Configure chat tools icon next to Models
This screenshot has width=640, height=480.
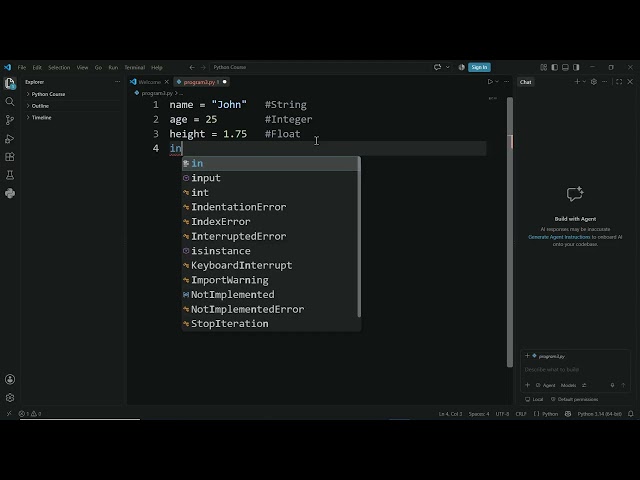[x=584, y=385]
